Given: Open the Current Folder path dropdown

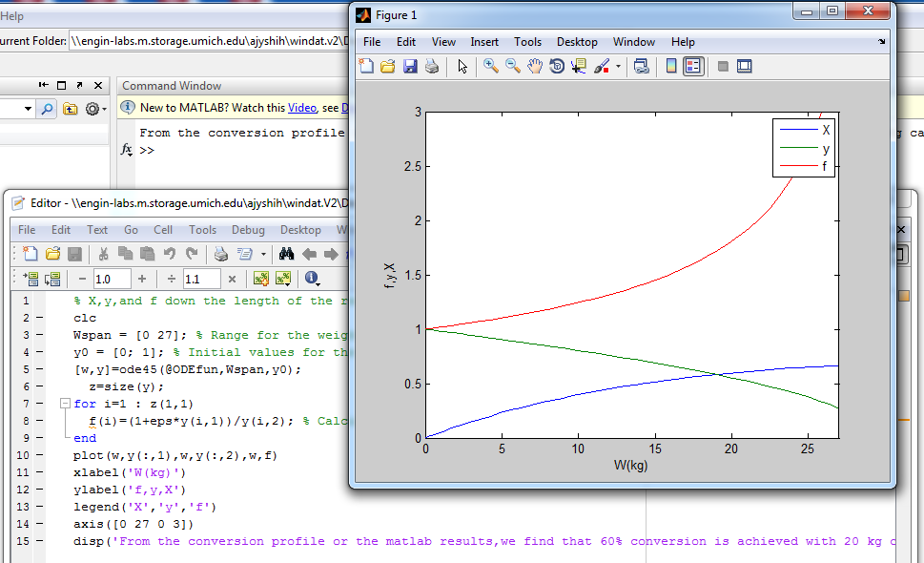Looking at the screenshot, I should click(28, 109).
